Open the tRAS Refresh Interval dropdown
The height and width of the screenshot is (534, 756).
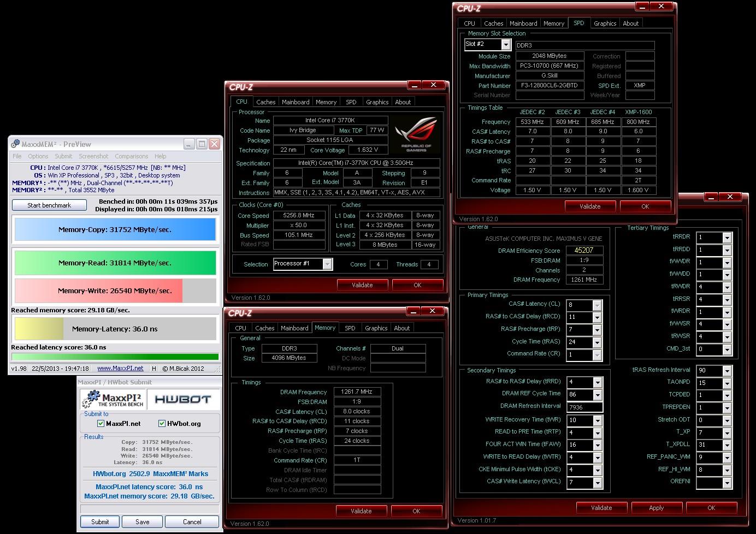coord(727,371)
